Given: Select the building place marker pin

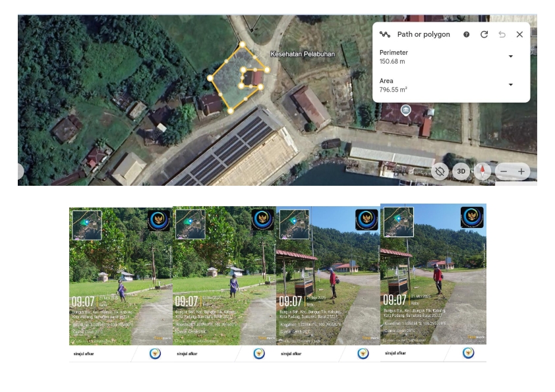Looking at the screenshot, I should click(405, 110).
